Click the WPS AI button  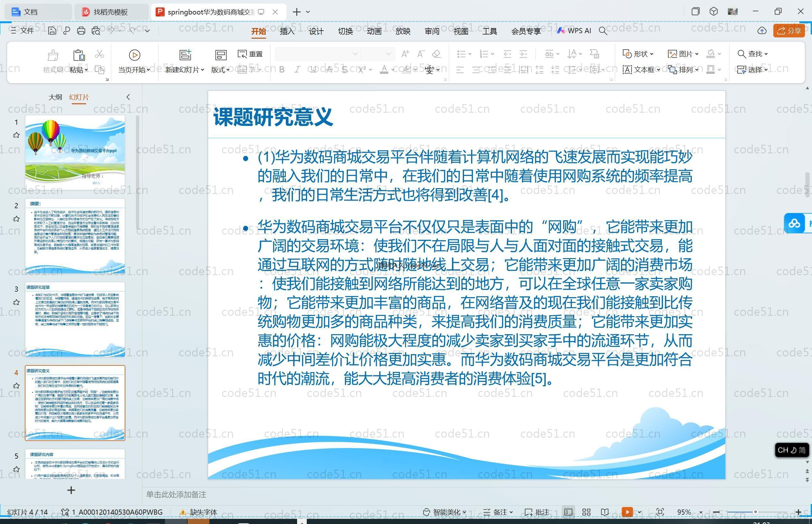[x=574, y=31]
